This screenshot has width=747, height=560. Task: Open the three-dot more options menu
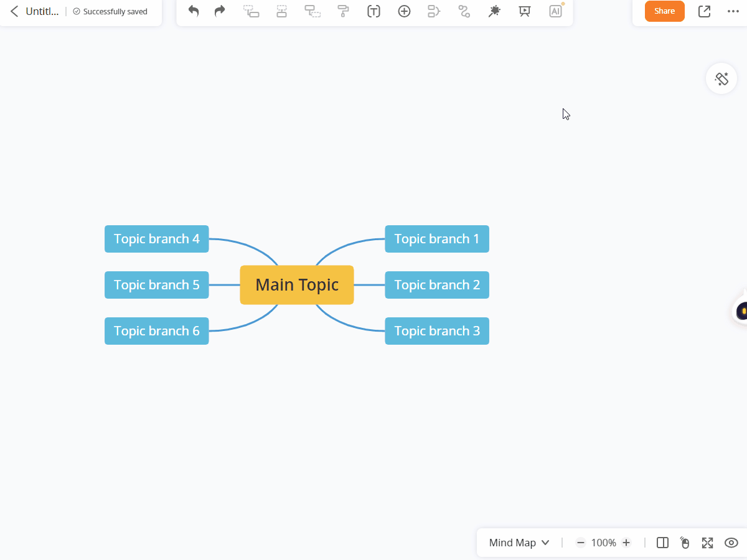coord(733,11)
